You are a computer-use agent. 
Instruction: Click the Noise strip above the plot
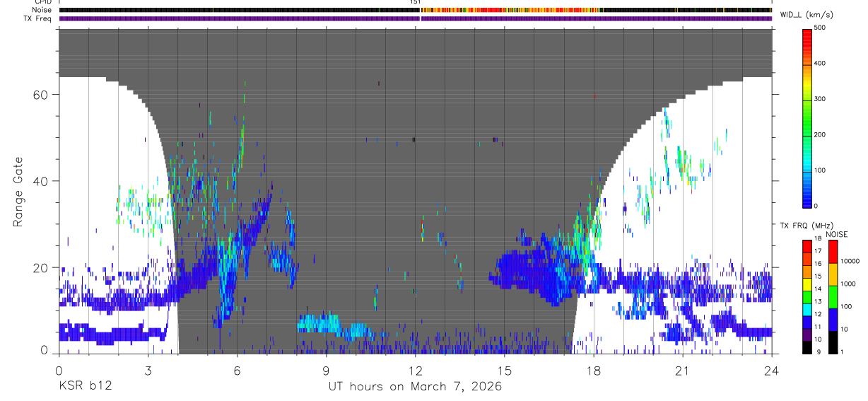click(415, 10)
